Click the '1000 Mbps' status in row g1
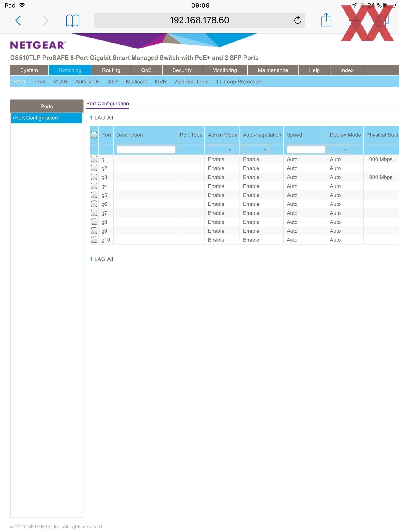Screen dimensions: 399x532 coord(379,159)
